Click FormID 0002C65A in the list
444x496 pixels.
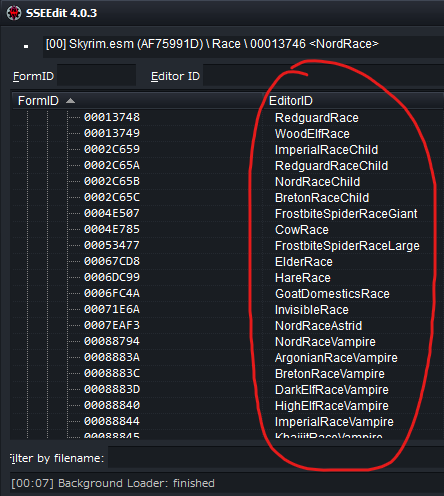click(112, 165)
